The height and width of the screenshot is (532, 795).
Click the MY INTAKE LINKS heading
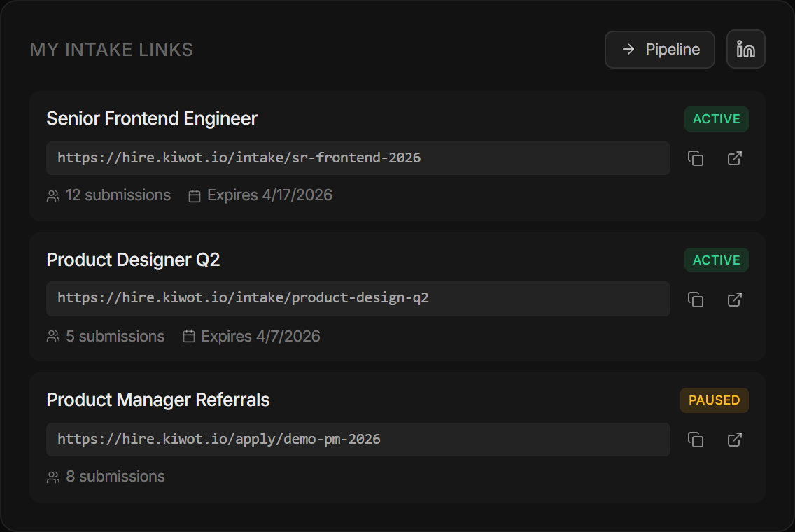point(111,49)
